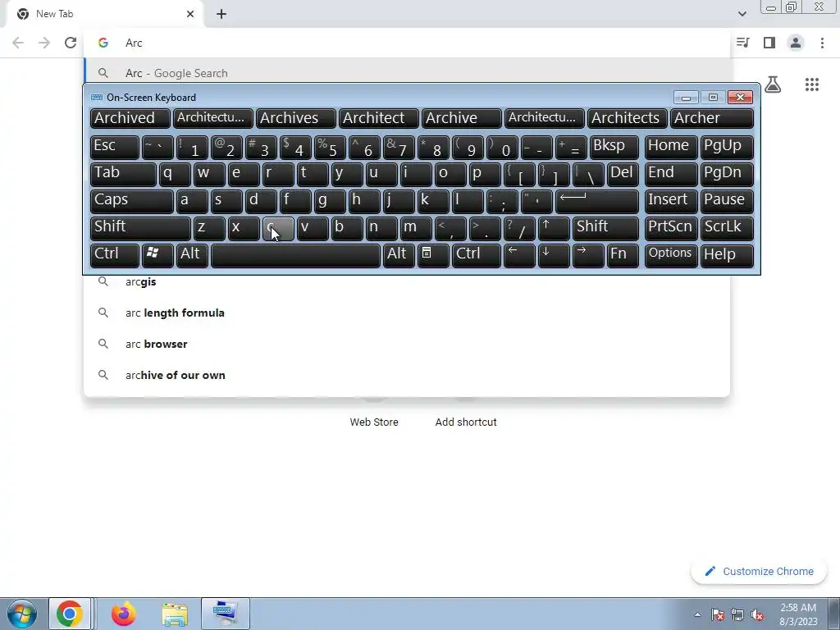Toggle the right Ctrl key
Screen dimensions: 840x630
477,254
